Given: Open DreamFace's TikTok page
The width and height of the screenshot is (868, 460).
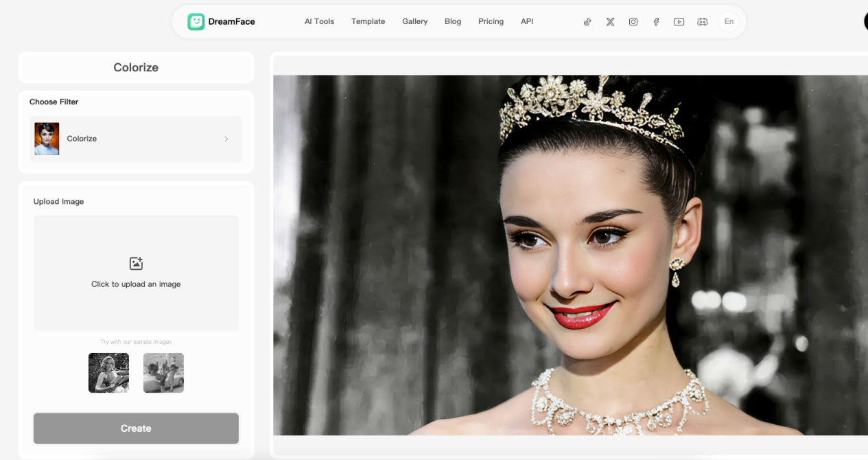Looking at the screenshot, I should [x=587, y=21].
